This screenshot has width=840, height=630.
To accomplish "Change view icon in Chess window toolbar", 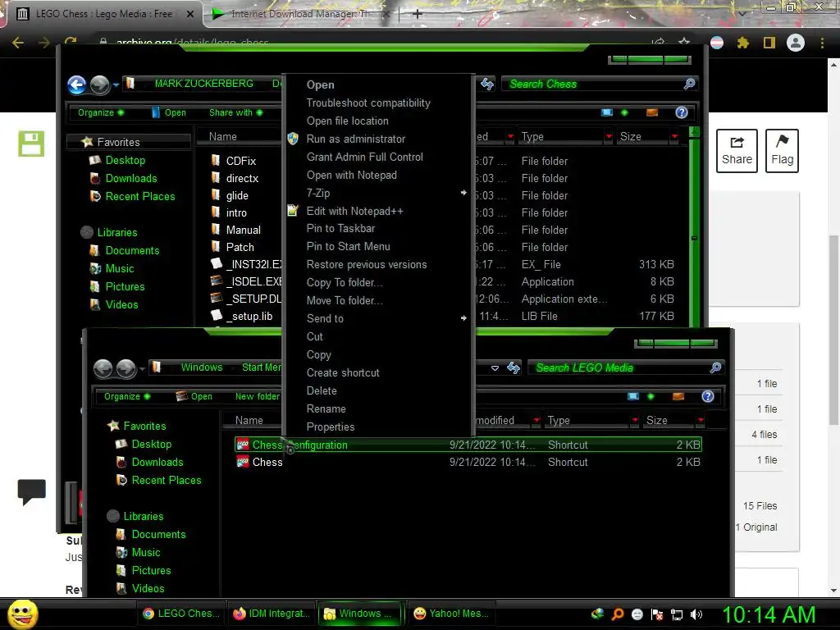I will tap(607, 112).
